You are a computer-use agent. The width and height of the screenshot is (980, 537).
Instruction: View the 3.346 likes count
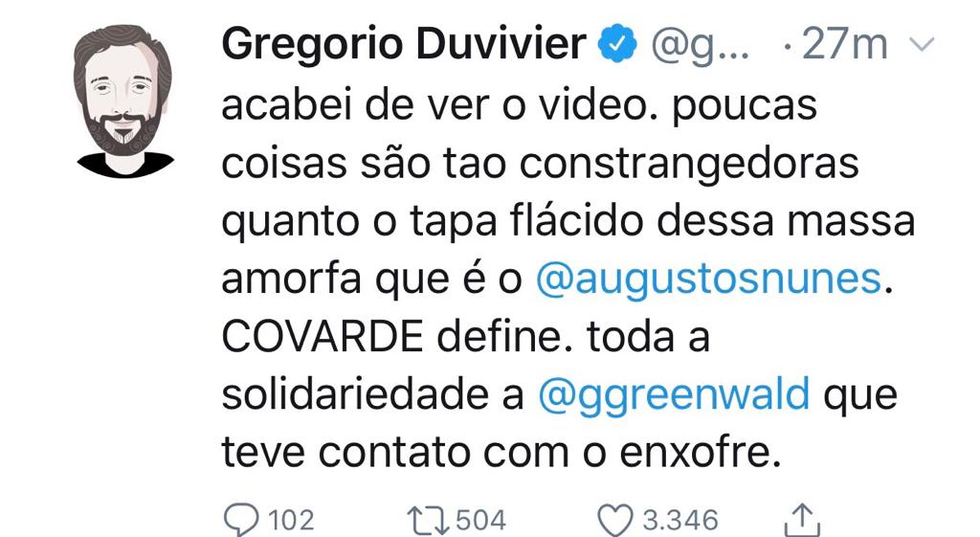point(680,521)
